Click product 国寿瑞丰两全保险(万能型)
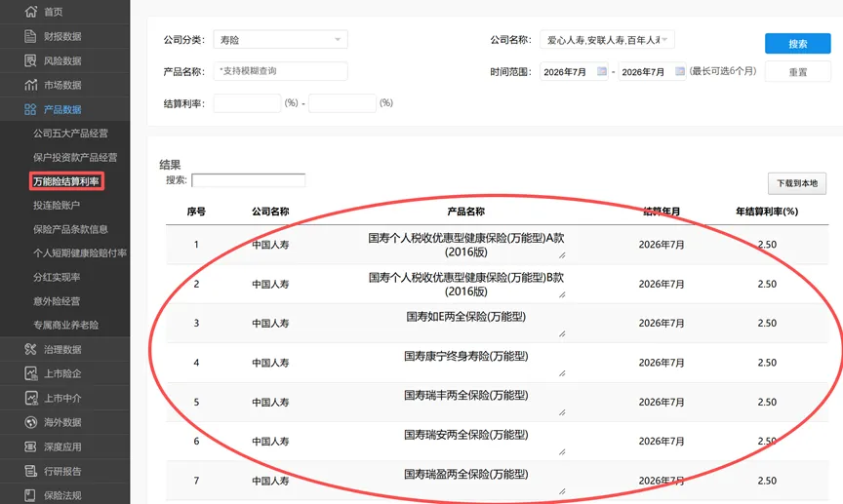The width and height of the screenshot is (843, 504). 466,396
